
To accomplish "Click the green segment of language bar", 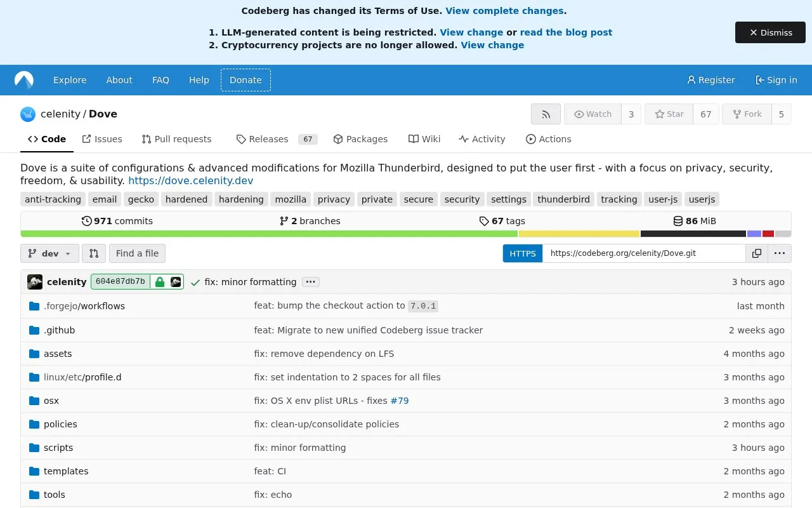I will 269,234.
